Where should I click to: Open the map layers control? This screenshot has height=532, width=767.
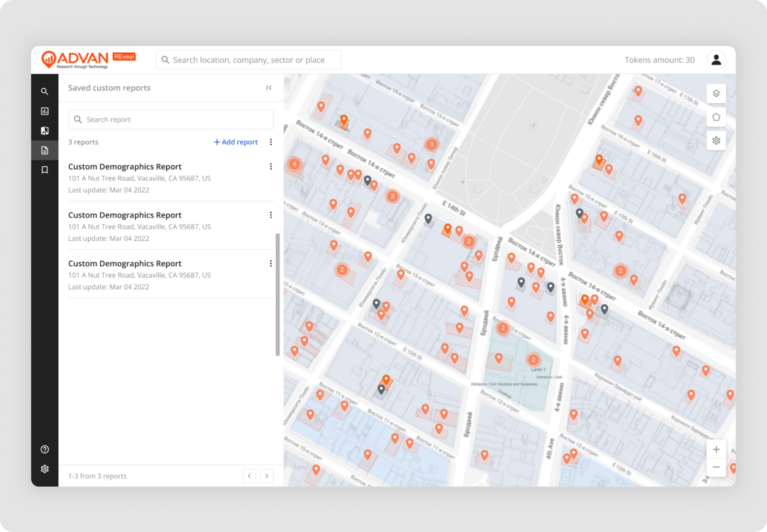point(716,93)
